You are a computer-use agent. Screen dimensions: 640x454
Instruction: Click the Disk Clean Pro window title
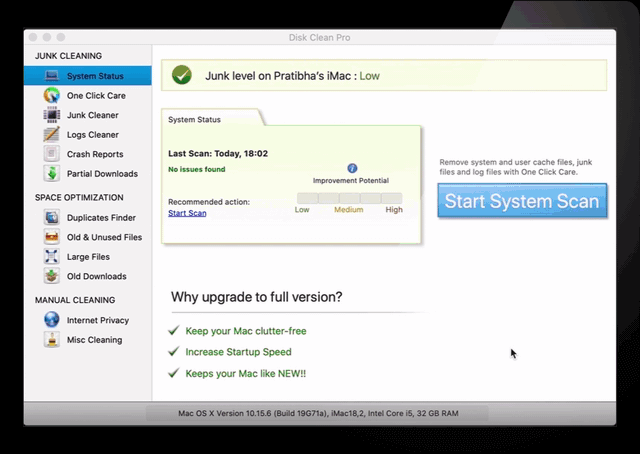pyautogui.click(x=320, y=38)
